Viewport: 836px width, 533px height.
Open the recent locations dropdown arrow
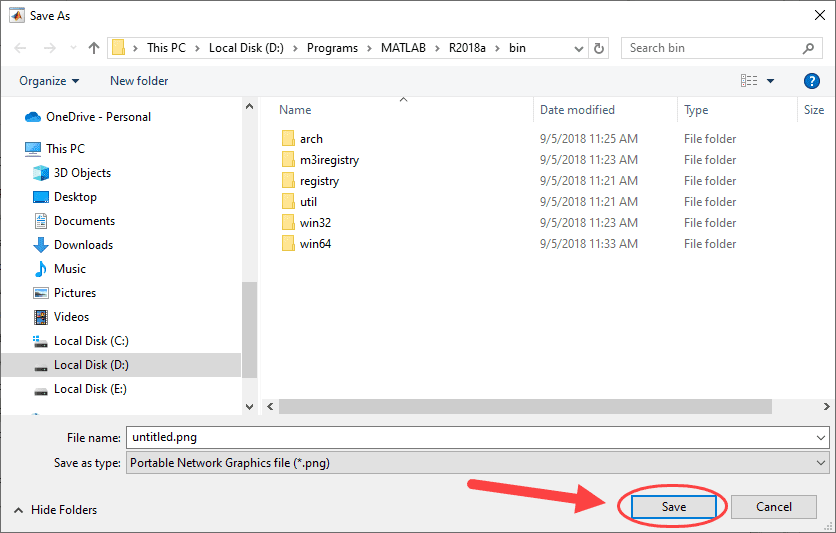pos(74,48)
